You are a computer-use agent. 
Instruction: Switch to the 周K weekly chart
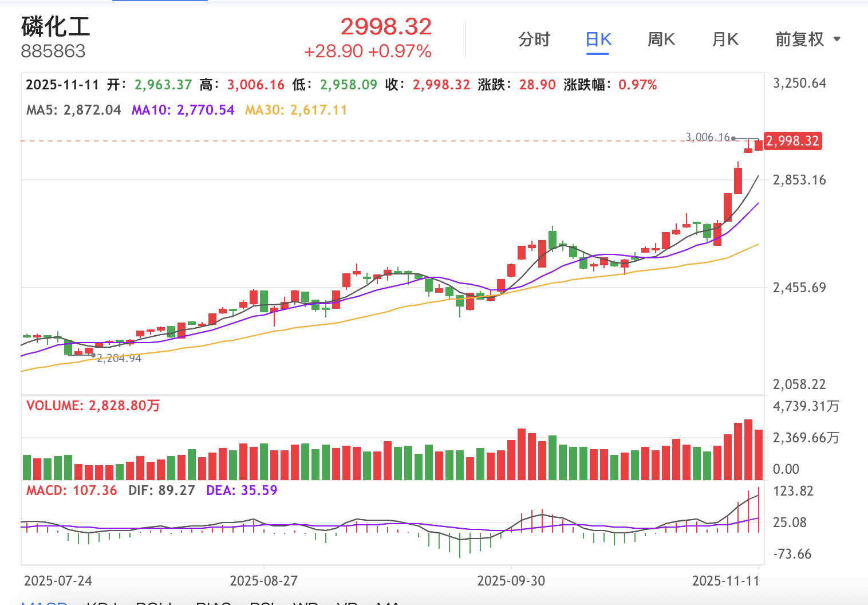click(661, 40)
